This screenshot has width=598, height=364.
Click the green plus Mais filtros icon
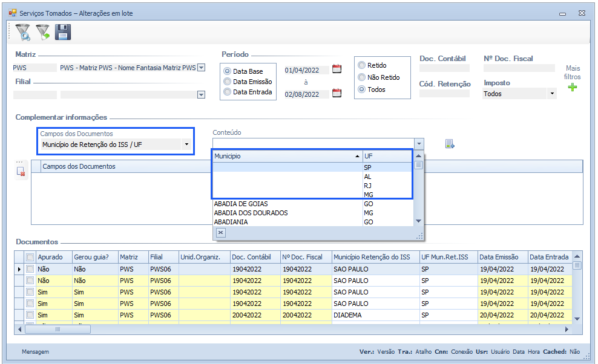(x=572, y=88)
